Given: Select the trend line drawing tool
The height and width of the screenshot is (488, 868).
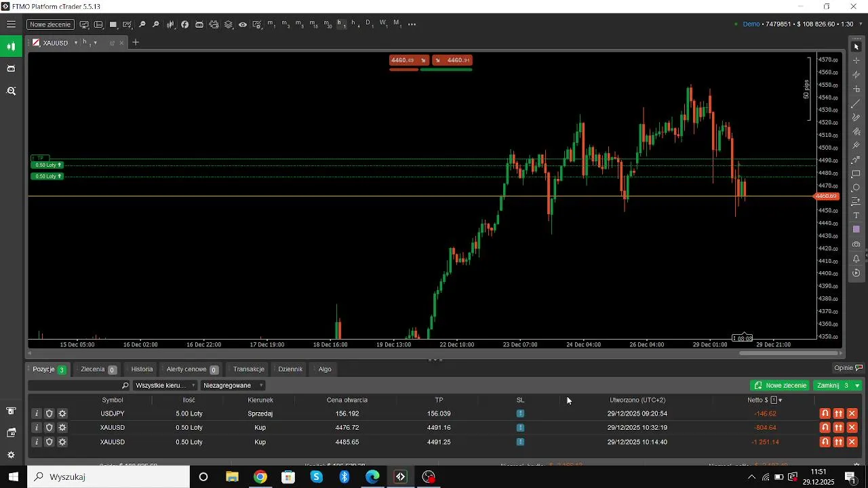Looking at the screenshot, I should (x=856, y=103).
